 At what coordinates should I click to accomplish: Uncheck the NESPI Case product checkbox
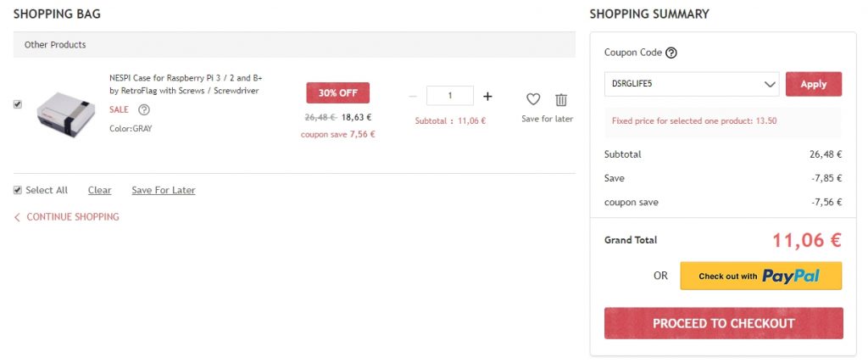[18, 104]
